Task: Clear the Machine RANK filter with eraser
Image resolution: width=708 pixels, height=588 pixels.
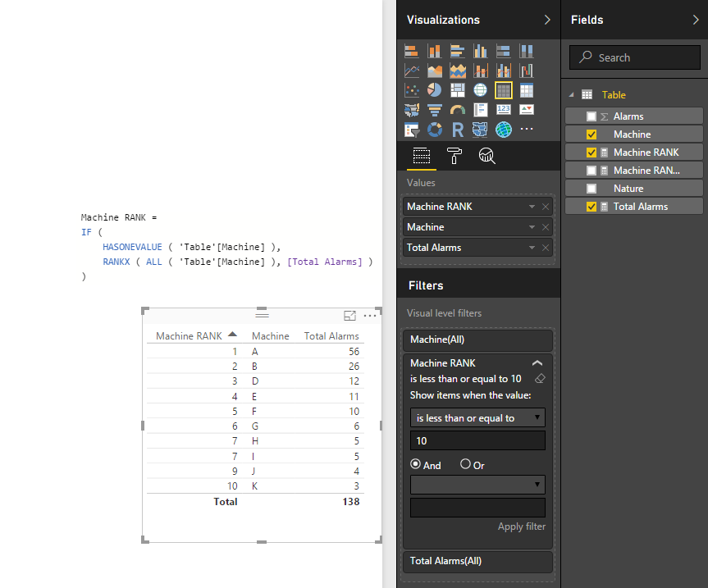Action: click(x=540, y=379)
